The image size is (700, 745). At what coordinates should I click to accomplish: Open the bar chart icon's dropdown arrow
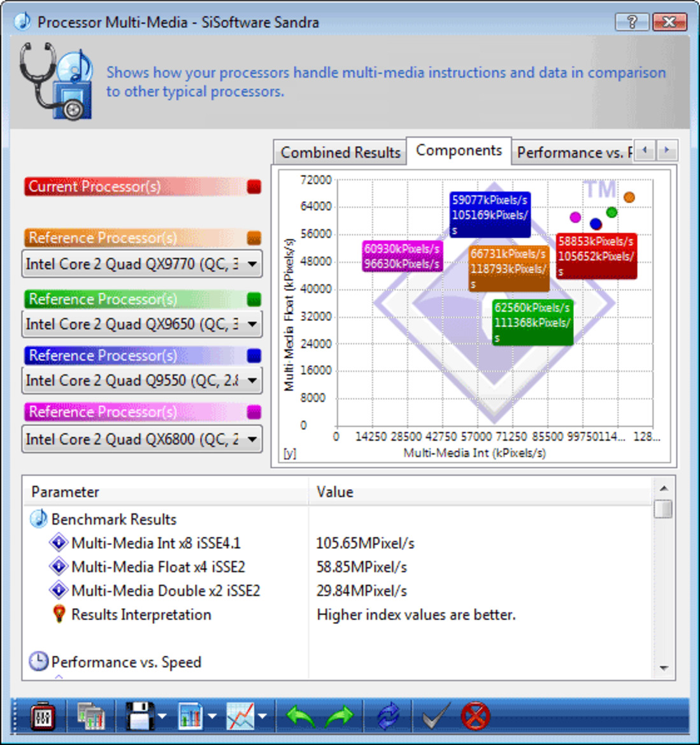click(212, 716)
